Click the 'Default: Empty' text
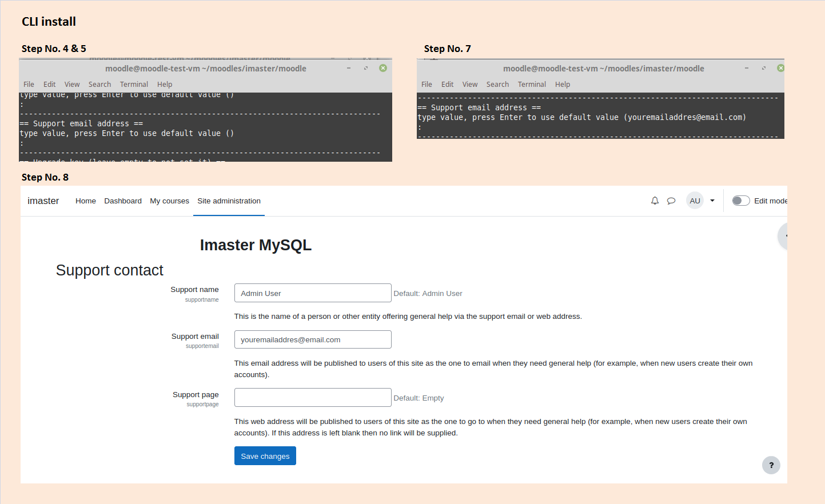Screen dimensions: 825x504 pyautogui.click(x=419, y=398)
